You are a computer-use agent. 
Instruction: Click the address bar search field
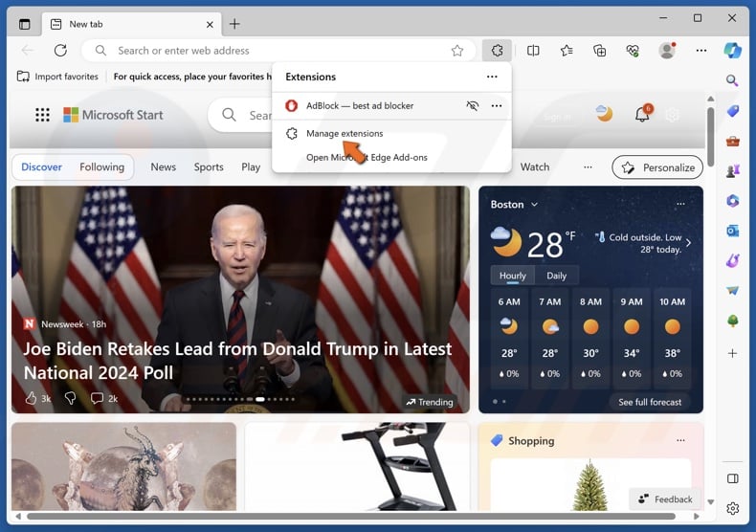pos(278,51)
